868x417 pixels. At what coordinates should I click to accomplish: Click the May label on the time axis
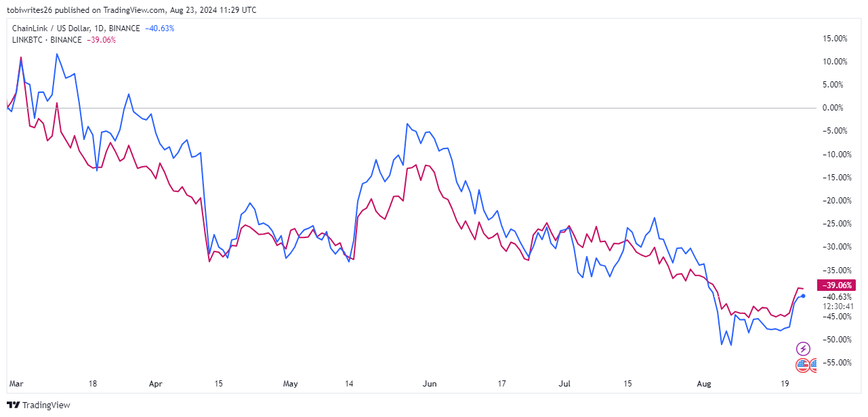tap(290, 384)
